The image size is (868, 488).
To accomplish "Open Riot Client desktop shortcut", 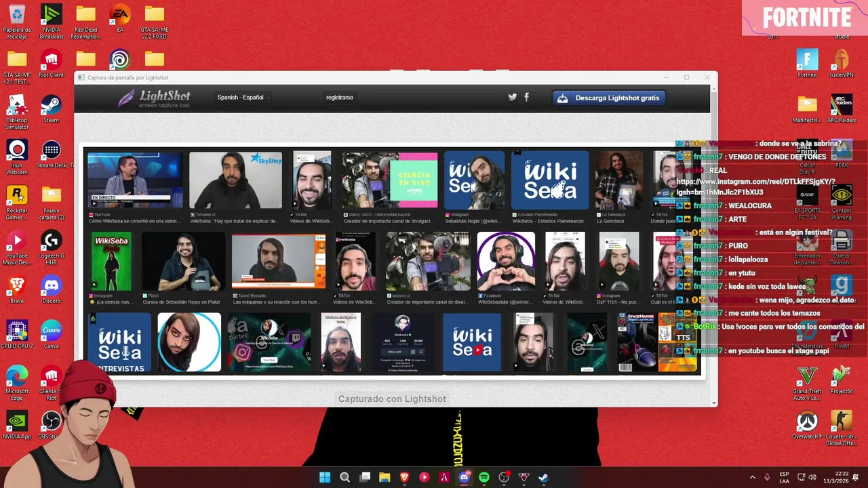I will [x=52, y=64].
